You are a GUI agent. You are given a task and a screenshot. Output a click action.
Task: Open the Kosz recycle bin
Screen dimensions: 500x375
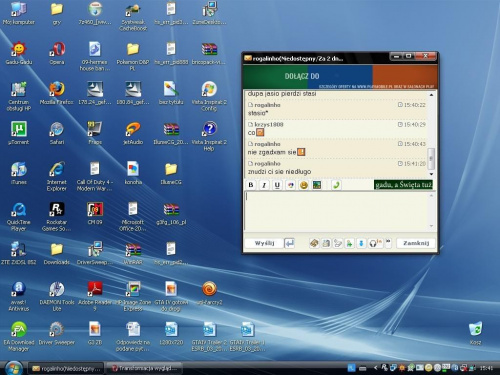point(475,333)
